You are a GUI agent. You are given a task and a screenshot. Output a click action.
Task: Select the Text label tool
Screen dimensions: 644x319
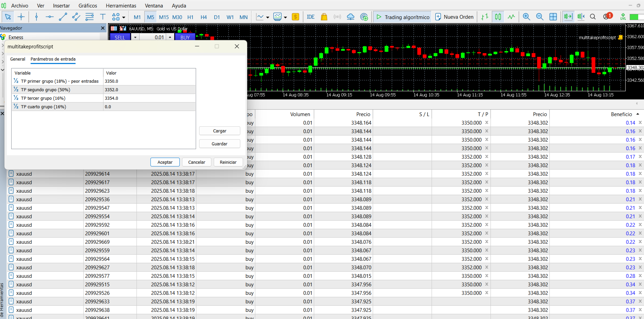pyautogui.click(x=102, y=17)
